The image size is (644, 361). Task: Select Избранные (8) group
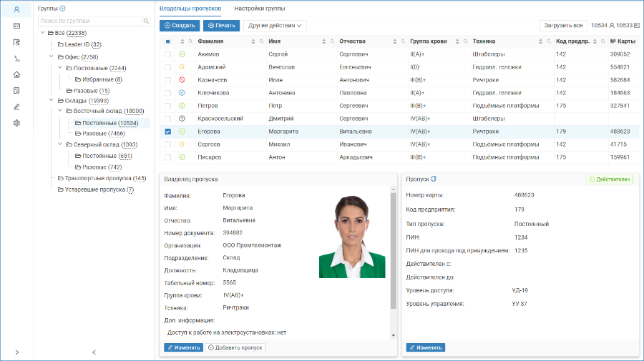click(x=99, y=79)
